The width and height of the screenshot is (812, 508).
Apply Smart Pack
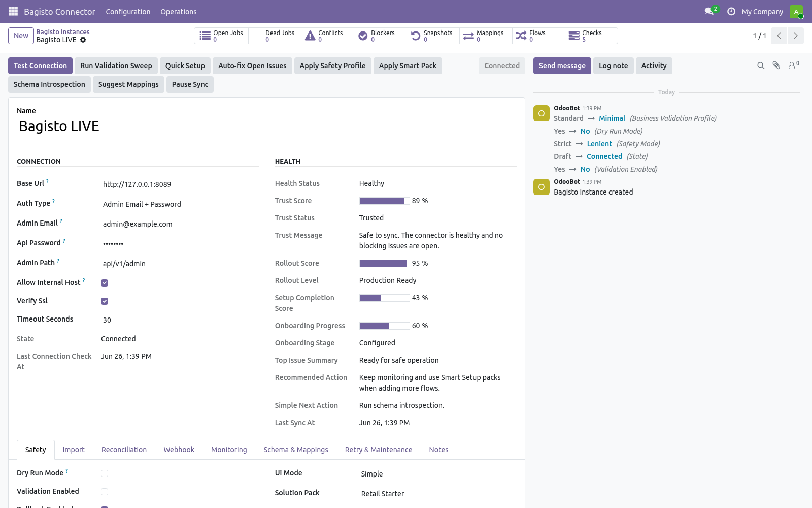pyautogui.click(x=408, y=66)
